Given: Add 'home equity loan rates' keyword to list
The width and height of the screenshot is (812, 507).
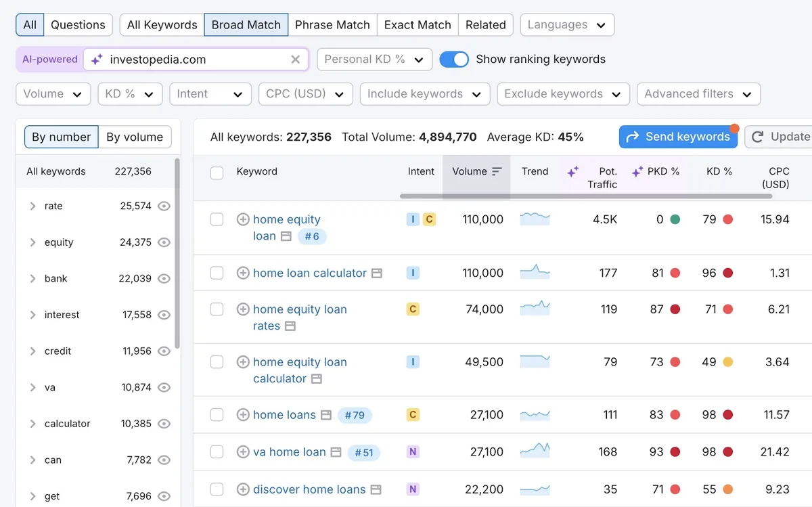Looking at the screenshot, I should (x=243, y=309).
